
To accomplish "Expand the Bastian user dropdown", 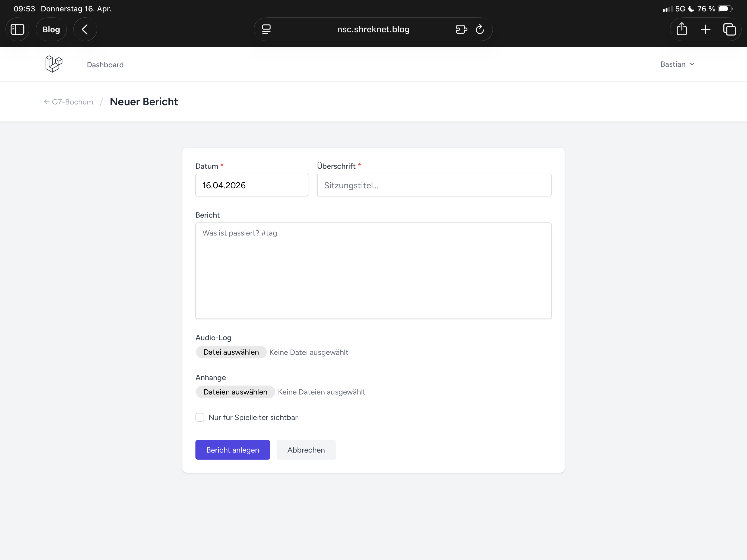I will [677, 64].
